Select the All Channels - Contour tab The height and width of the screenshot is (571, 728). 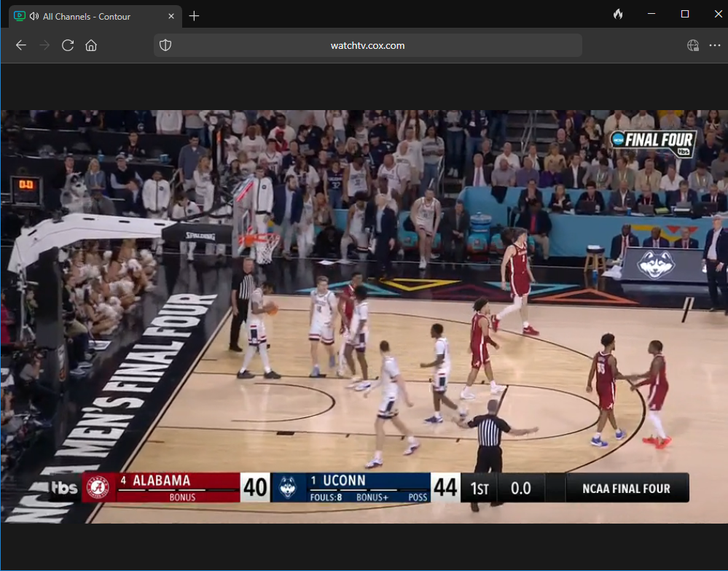pyautogui.click(x=95, y=16)
